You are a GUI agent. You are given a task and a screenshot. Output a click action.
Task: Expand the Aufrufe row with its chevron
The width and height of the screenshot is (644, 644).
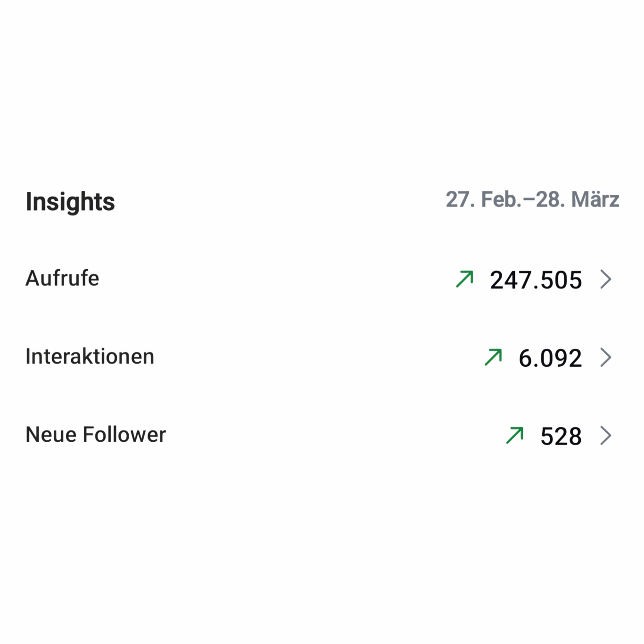(x=606, y=279)
